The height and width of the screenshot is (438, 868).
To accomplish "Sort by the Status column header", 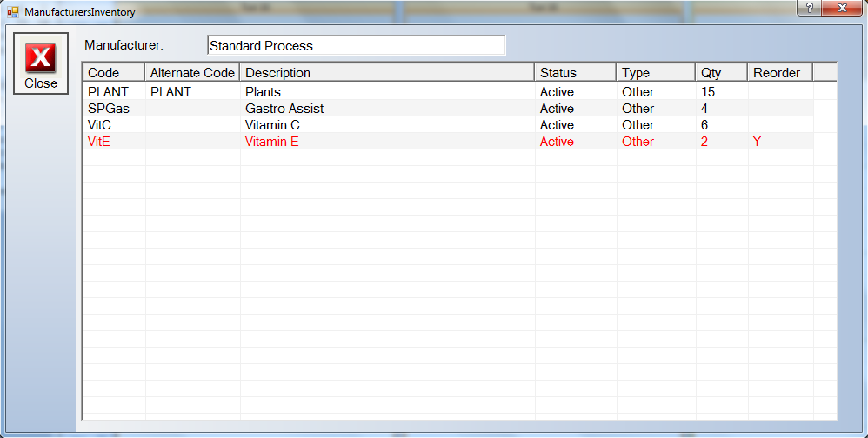I will pyautogui.click(x=575, y=72).
